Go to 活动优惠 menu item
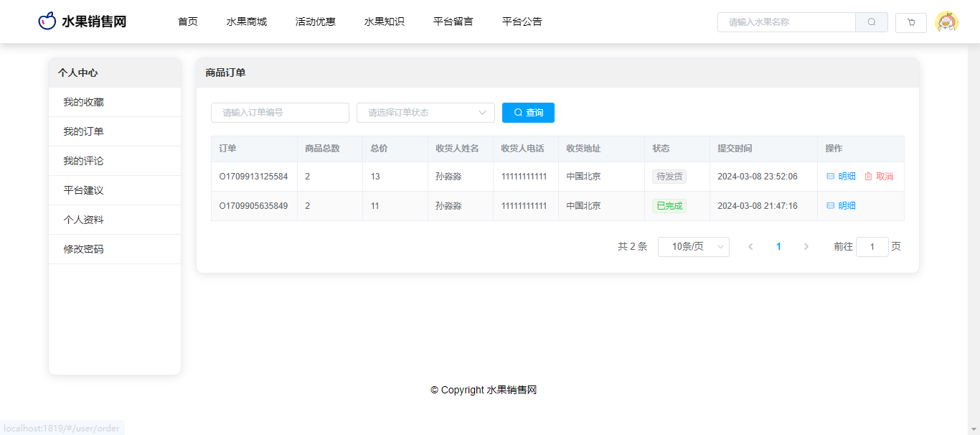Image resolution: width=980 pixels, height=435 pixels. click(x=315, y=22)
